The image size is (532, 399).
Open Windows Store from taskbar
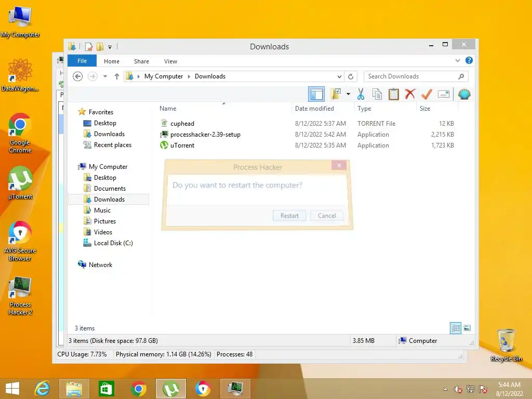[x=106, y=389]
